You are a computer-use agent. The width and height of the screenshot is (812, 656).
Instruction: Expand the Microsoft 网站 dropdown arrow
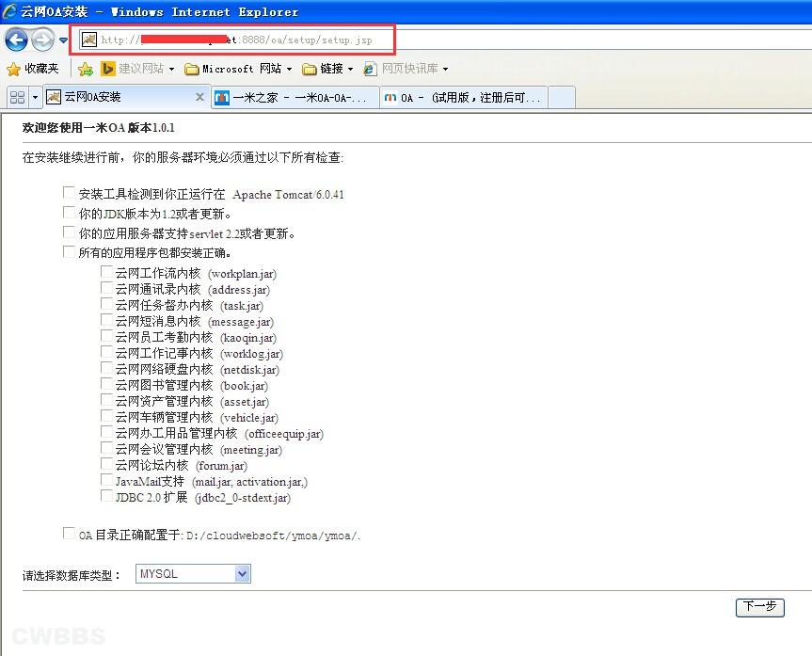coord(289,69)
